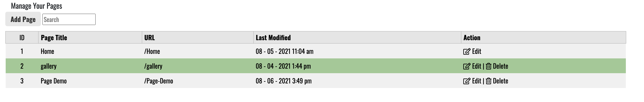This screenshot has width=644, height=102.
Task: Sort by the Last Modified column header
Action: click(x=273, y=38)
